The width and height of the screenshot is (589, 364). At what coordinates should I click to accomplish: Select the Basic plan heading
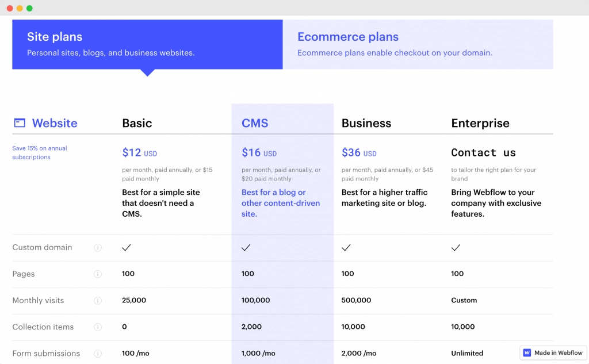137,123
